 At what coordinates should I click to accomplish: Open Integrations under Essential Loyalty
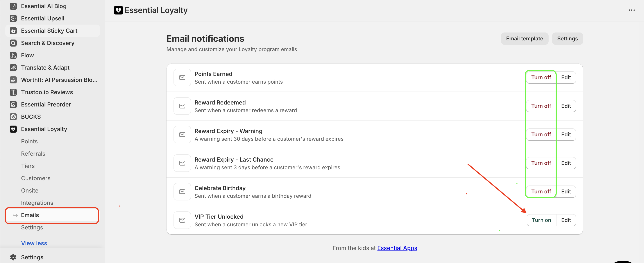[37, 202]
